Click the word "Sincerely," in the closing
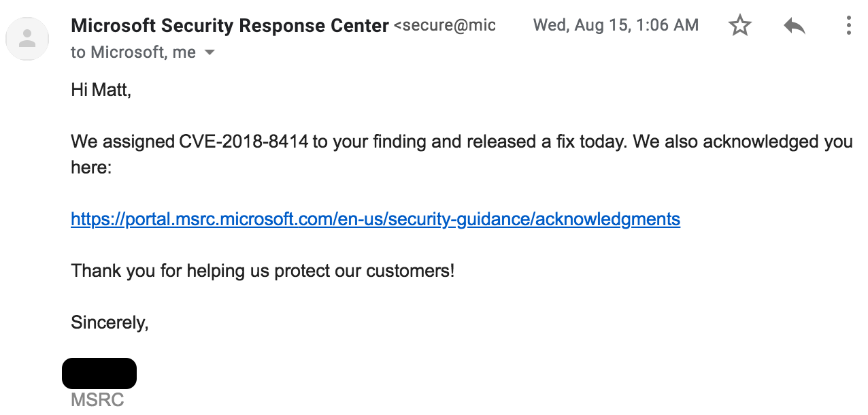Viewport: 868px width, 415px height. [x=110, y=322]
